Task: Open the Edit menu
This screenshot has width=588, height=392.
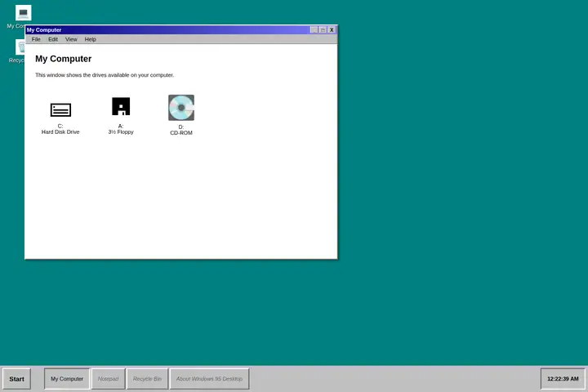Action: pos(53,39)
